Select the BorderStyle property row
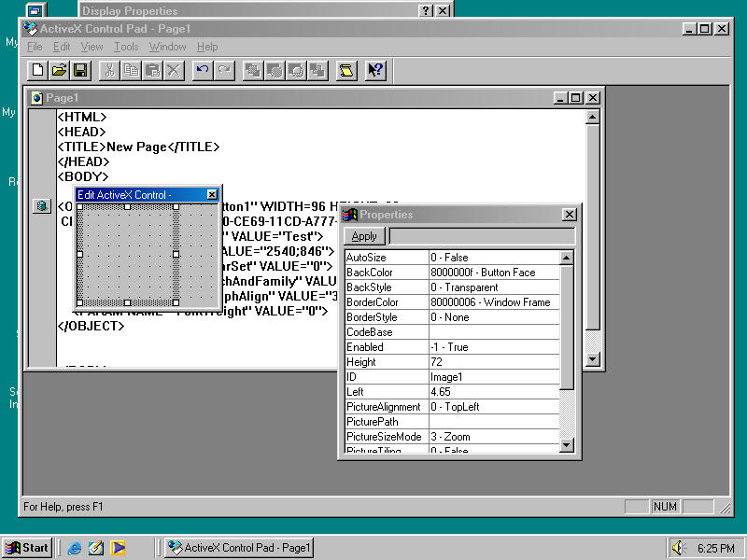747x560 pixels. 452,317
